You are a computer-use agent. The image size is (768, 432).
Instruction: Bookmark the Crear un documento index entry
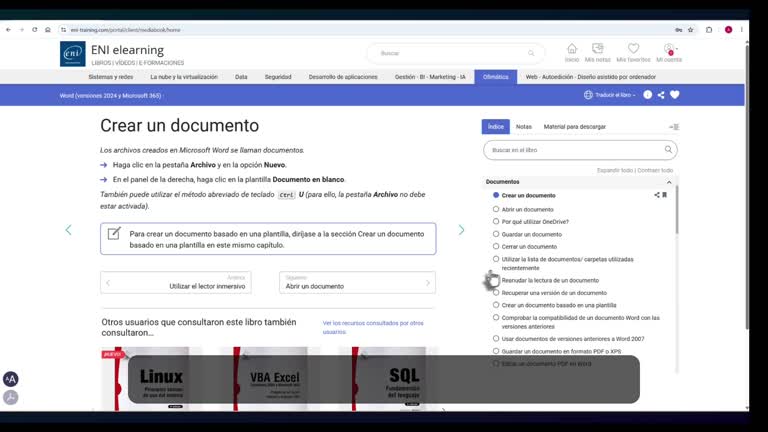coord(665,195)
